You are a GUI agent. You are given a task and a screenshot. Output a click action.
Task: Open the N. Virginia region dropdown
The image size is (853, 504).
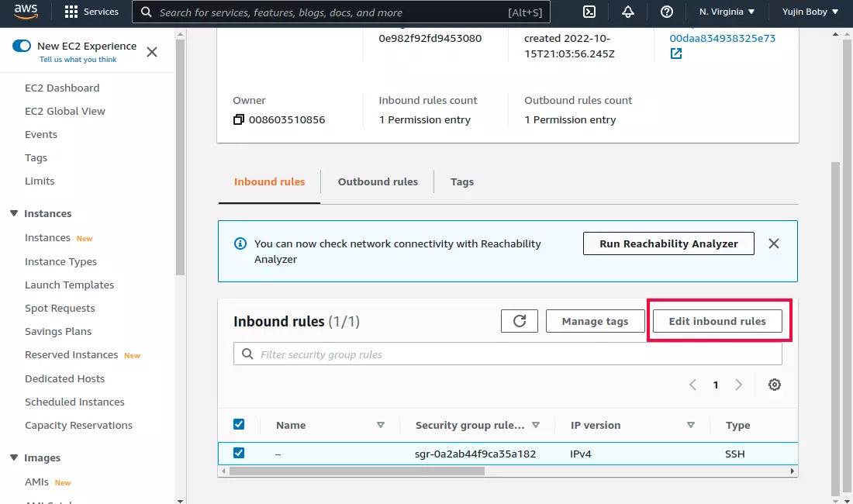tap(725, 12)
